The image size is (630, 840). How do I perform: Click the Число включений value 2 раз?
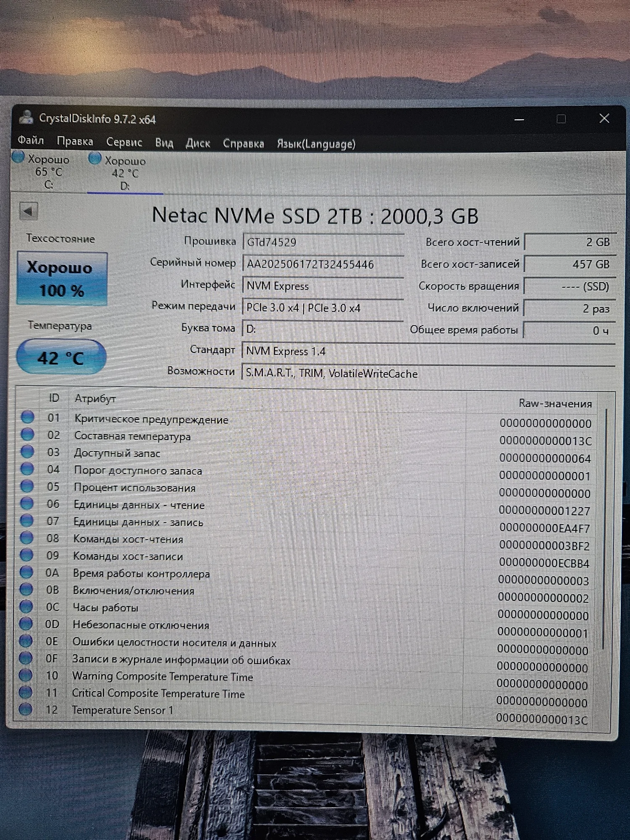(570, 309)
